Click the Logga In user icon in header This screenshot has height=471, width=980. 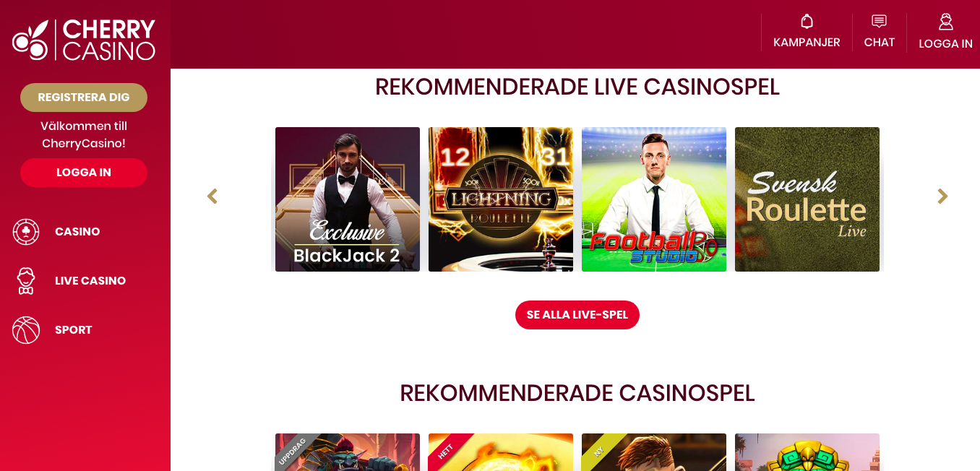(945, 22)
